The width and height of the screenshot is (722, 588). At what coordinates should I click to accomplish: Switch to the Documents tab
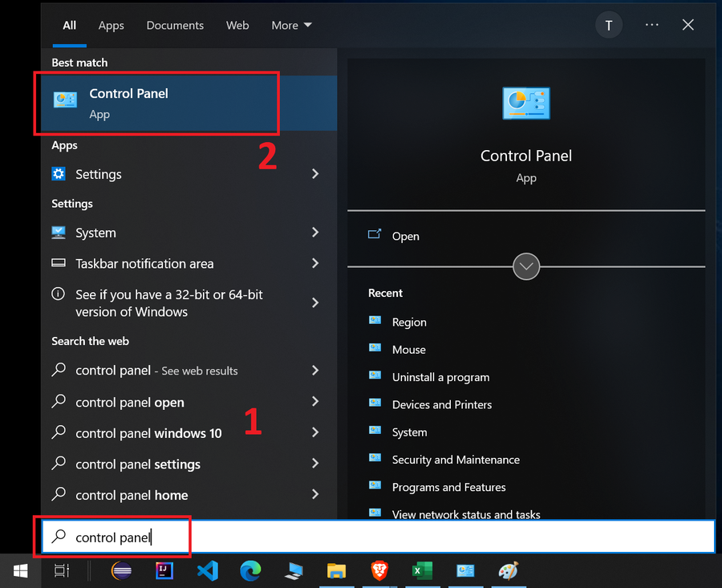point(175,26)
